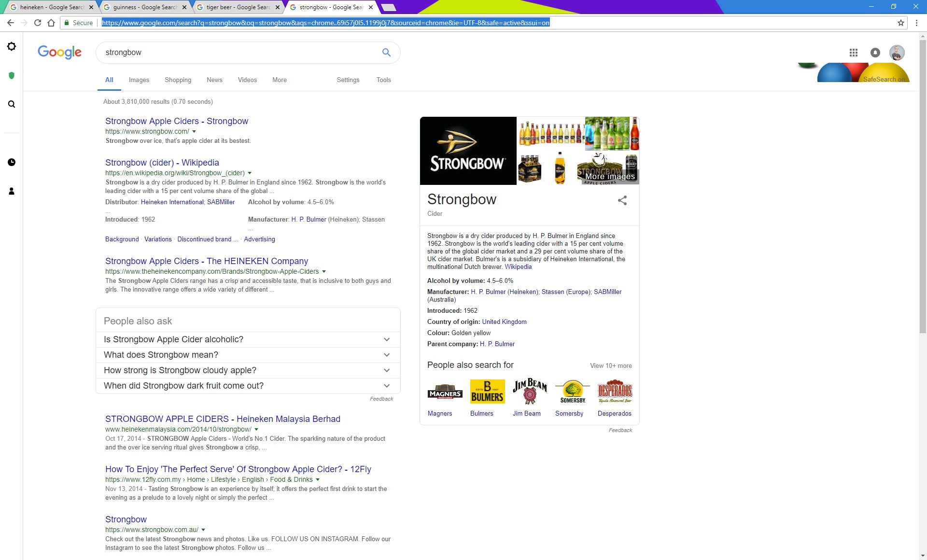
Task: Click the sidebar magnifier icon
Action: tap(12, 104)
